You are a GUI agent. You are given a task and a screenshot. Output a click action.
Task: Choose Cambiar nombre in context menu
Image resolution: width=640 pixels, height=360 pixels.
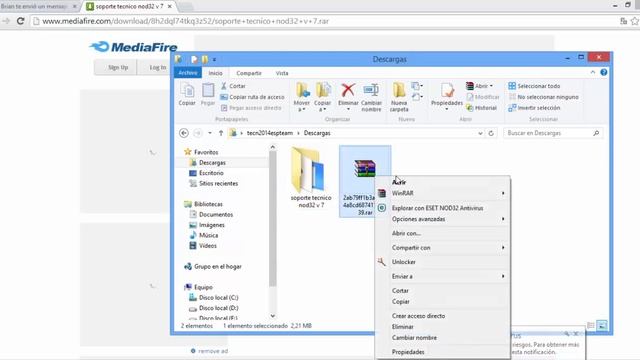[443, 338]
